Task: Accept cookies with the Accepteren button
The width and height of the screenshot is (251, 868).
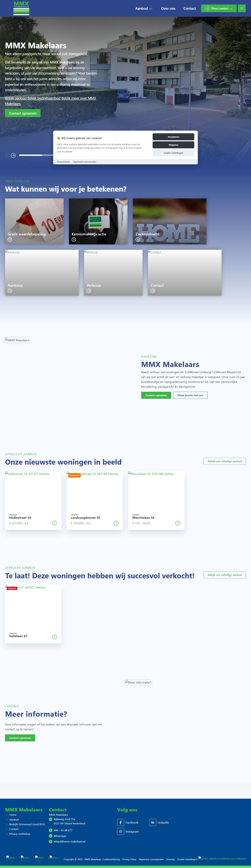Action: (173, 137)
